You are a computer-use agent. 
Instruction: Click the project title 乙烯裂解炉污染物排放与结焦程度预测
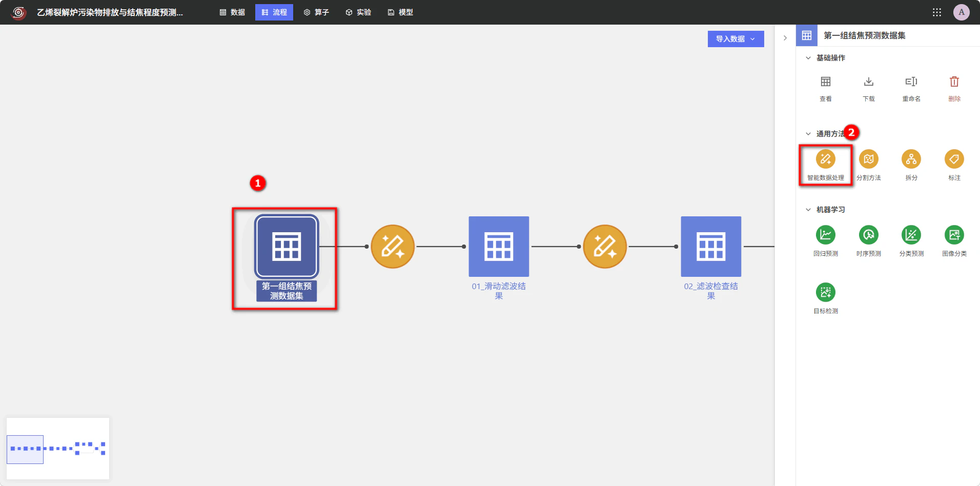pyautogui.click(x=110, y=12)
